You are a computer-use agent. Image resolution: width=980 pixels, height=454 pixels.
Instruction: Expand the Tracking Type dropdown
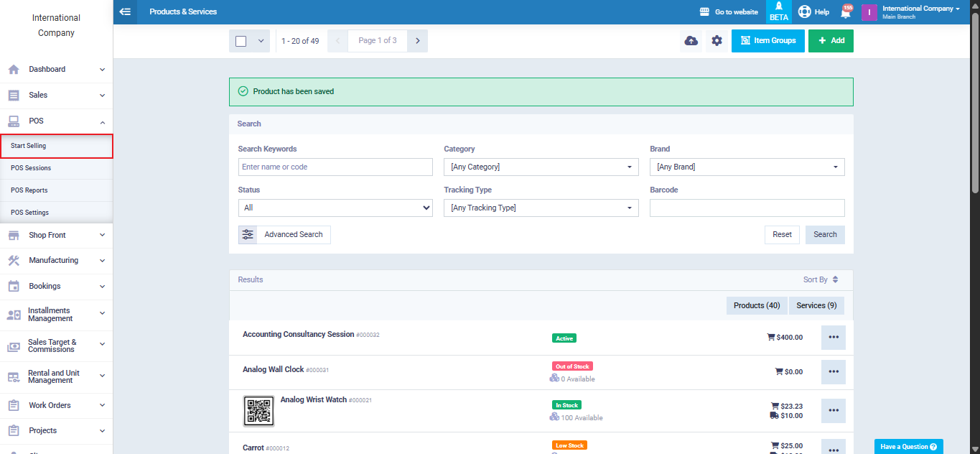pyautogui.click(x=541, y=208)
